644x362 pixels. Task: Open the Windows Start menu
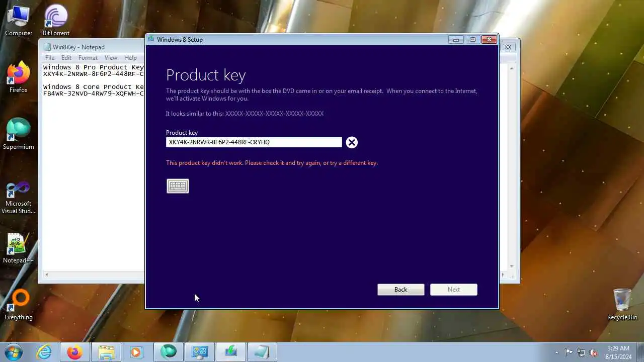(x=13, y=352)
